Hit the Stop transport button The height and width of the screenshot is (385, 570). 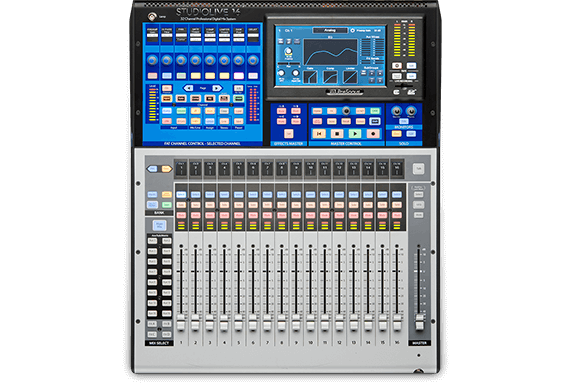tap(337, 134)
